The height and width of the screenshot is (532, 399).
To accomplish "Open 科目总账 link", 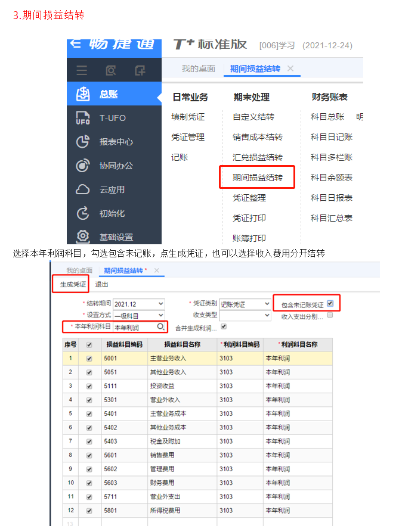I will (327, 117).
